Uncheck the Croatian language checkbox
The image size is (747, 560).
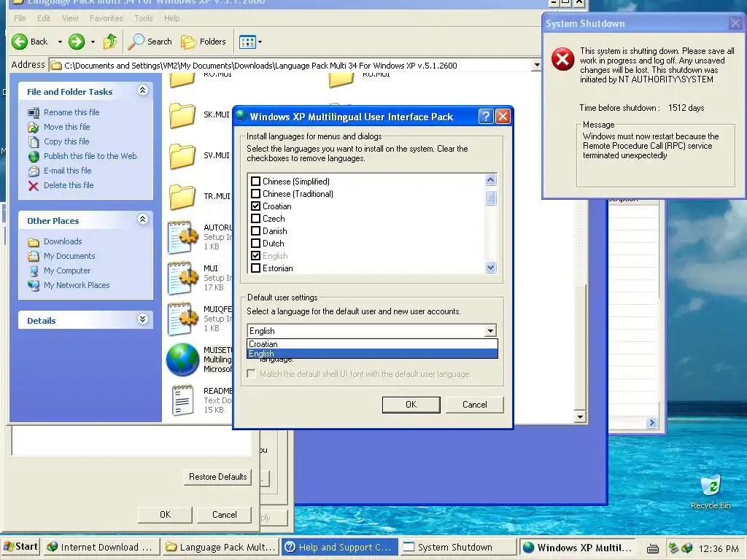(255, 206)
